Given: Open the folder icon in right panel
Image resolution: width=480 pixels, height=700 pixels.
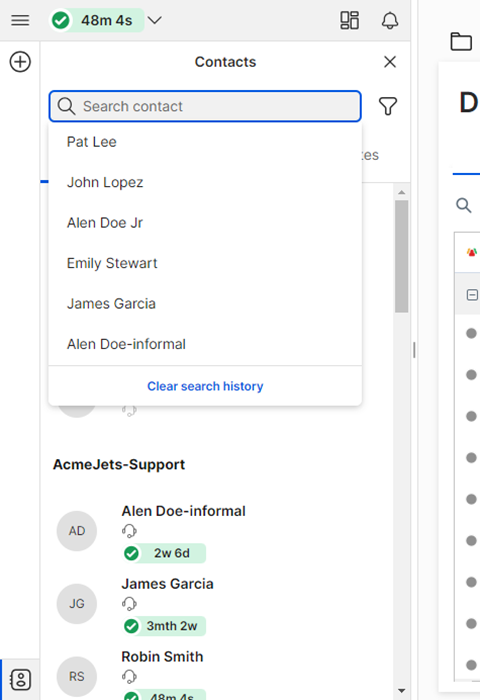Looking at the screenshot, I should (461, 42).
